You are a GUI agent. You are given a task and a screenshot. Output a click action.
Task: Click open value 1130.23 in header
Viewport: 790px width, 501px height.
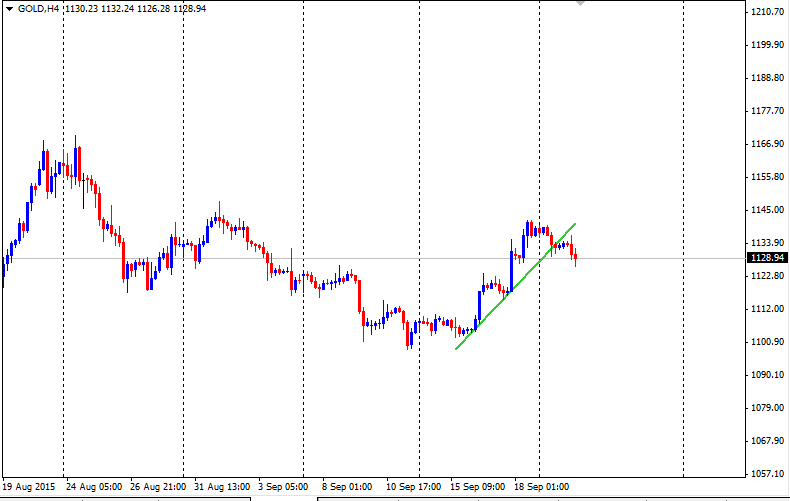click(81, 9)
